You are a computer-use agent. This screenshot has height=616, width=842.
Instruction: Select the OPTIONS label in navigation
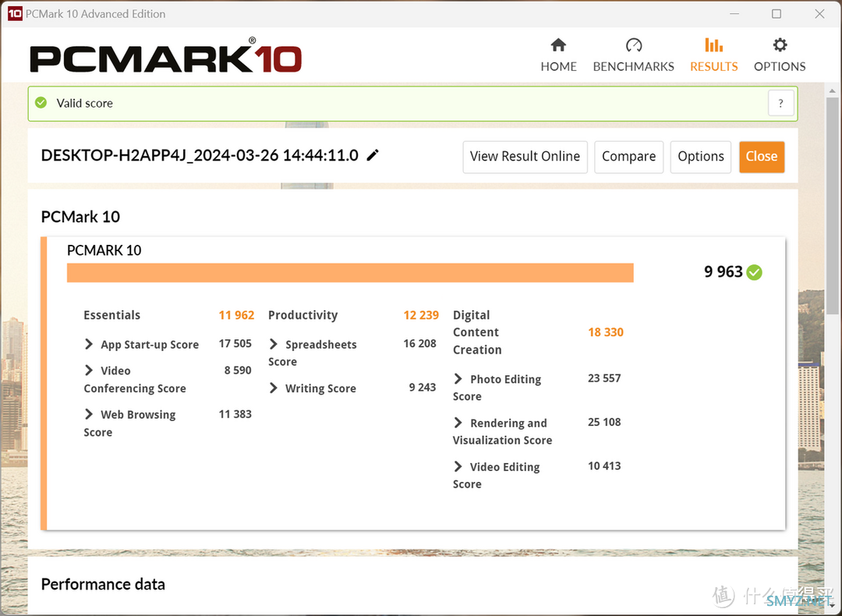(x=780, y=66)
